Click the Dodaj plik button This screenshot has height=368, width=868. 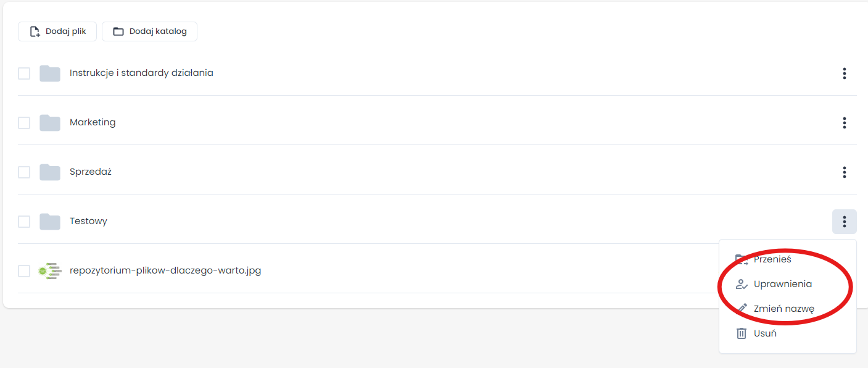(x=57, y=31)
